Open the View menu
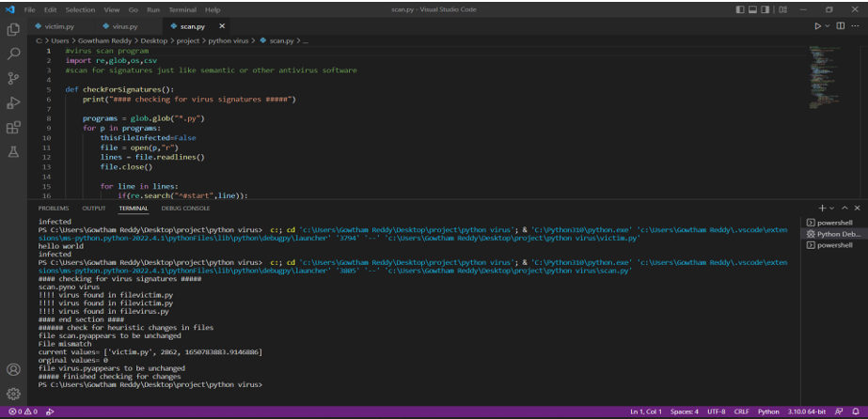This screenshot has width=868, height=419. [x=111, y=10]
